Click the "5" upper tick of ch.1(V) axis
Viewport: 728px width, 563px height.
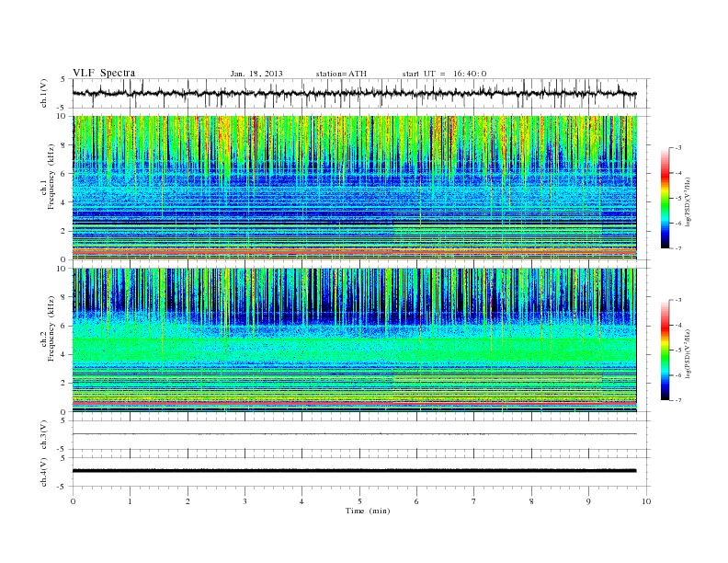(x=63, y=79)
